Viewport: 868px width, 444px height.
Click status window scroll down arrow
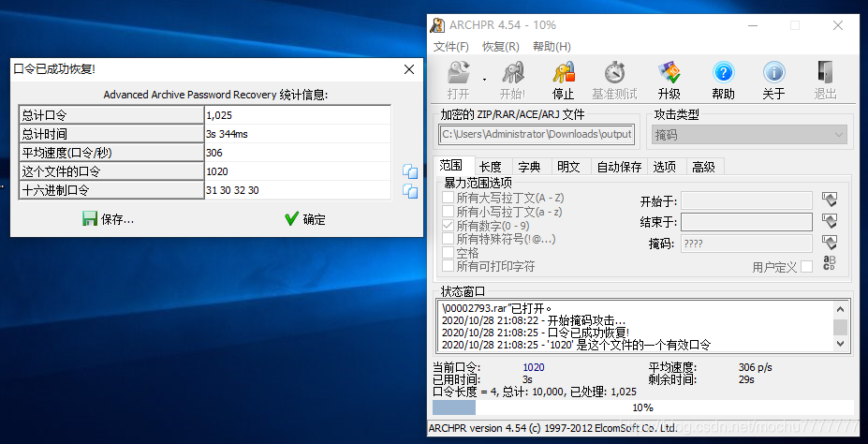[x=840, y=343]
